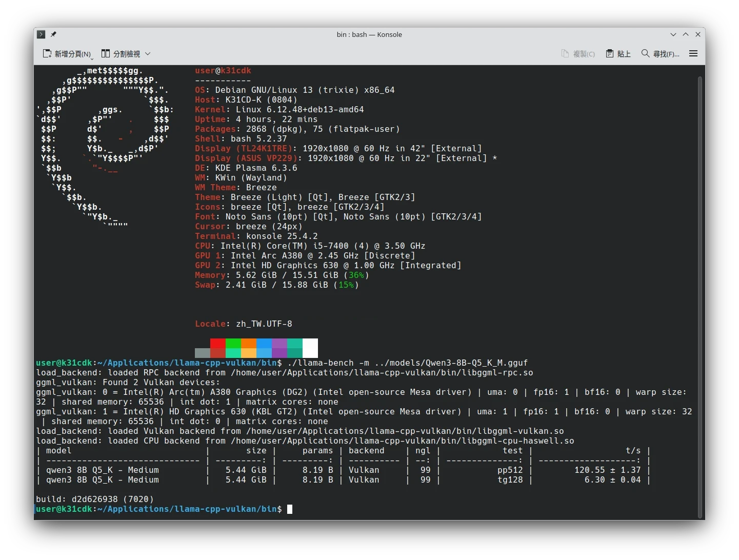Click the 複製 copy icon
This screenshot has height=560, width=739.
[565, 54]
